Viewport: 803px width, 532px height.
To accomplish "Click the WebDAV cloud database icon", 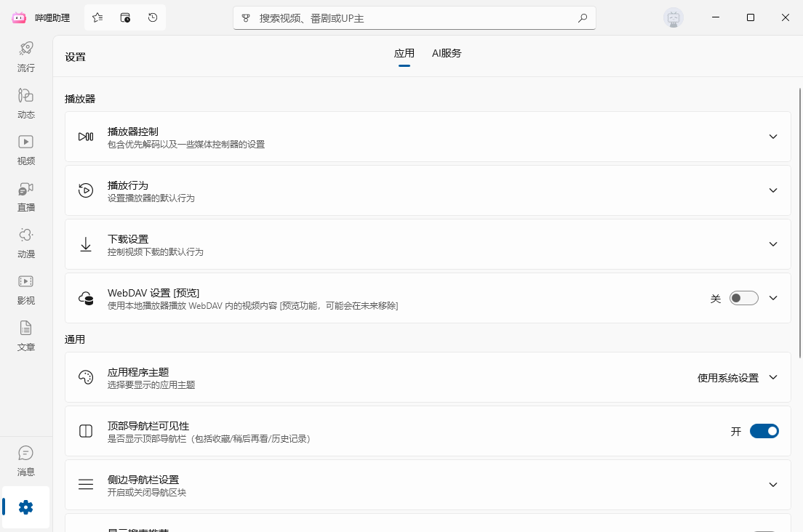I will coord(86,298).
